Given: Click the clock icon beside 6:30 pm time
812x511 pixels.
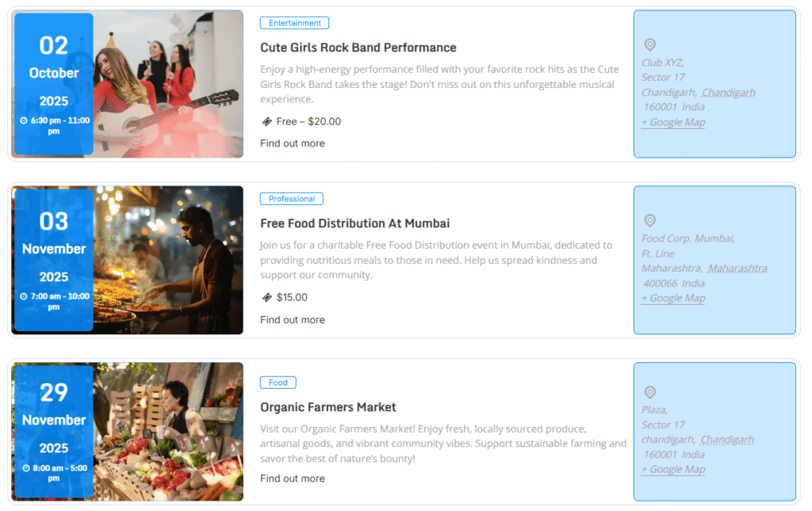Looking at the screenshot, I should 24,121.
